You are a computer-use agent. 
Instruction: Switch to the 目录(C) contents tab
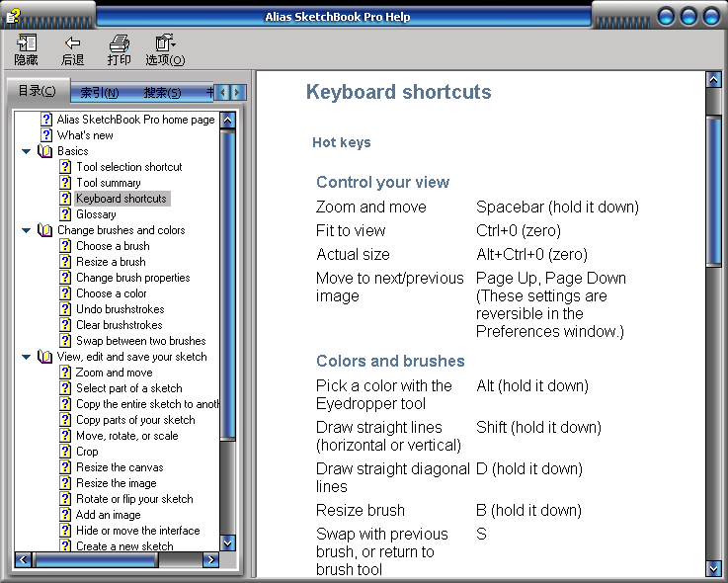[38, 90]
